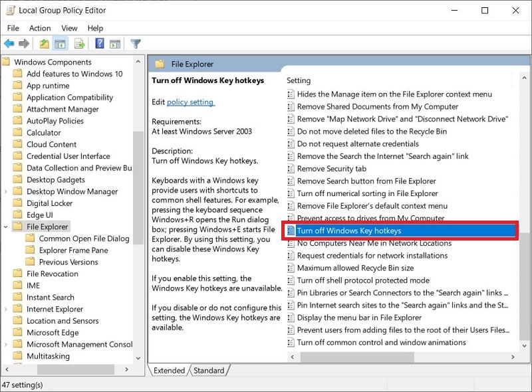Click the Export List toolbar icon

[79, 44]
